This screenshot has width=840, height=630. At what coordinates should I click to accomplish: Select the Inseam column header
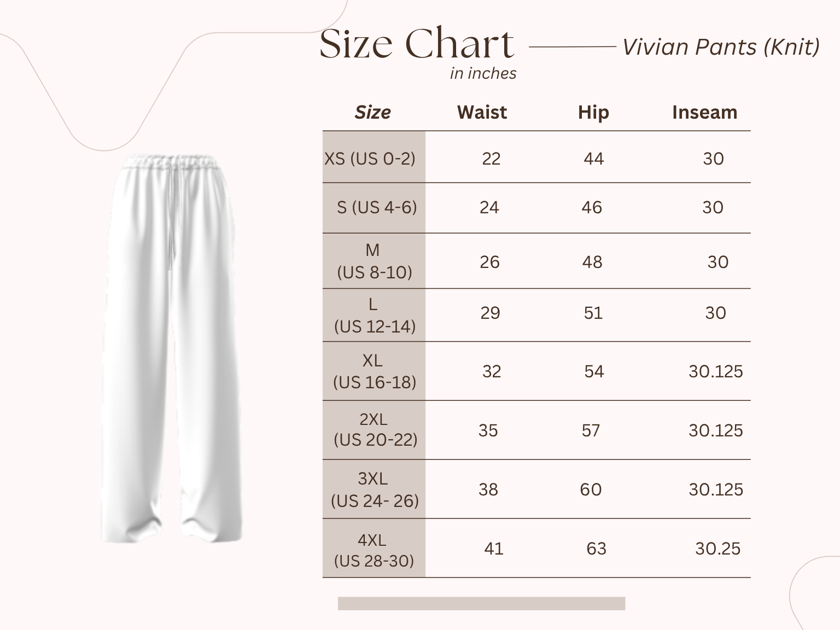coord(704,112)
